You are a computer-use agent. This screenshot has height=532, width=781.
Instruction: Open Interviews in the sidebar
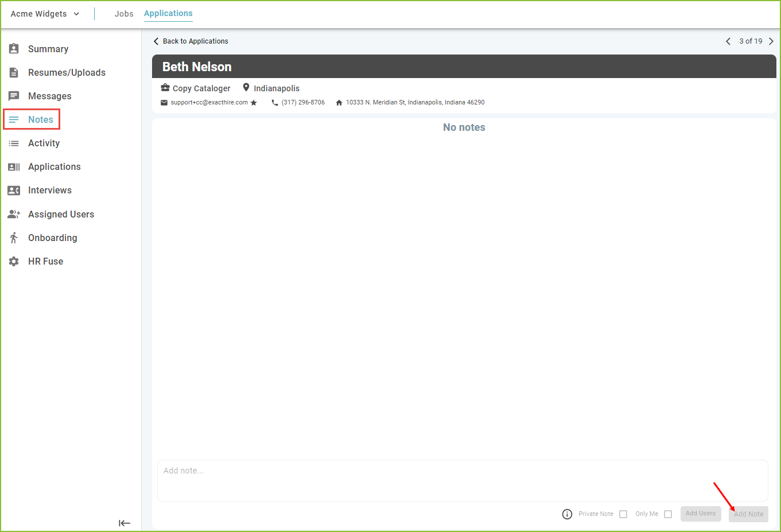coord(50,191)
